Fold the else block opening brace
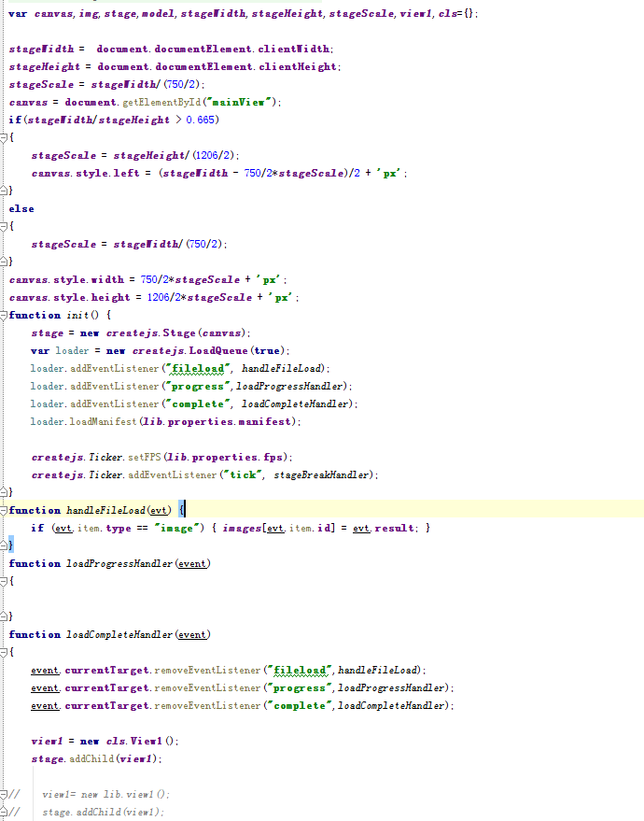Image resolution: width=644 pixels, height=821 pixels. [5, 226]
